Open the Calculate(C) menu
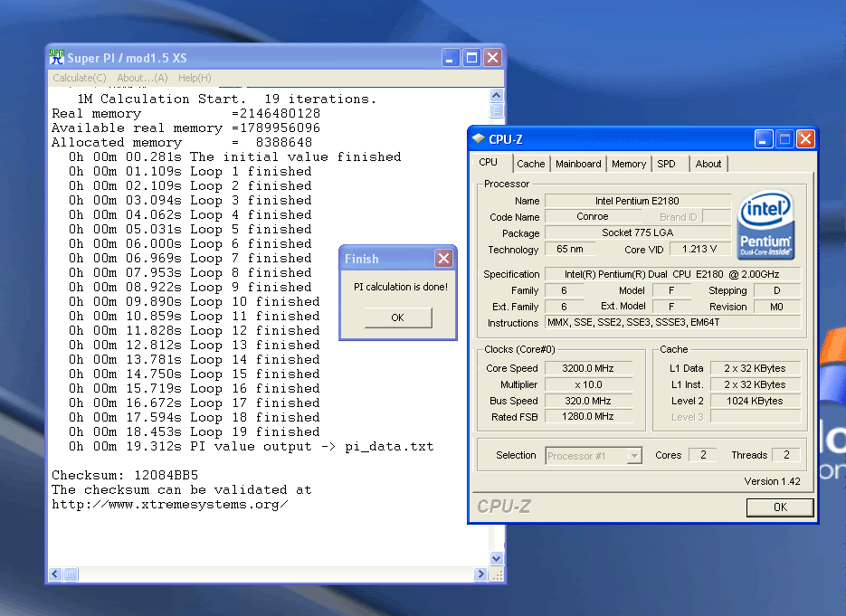 (80, 78)
